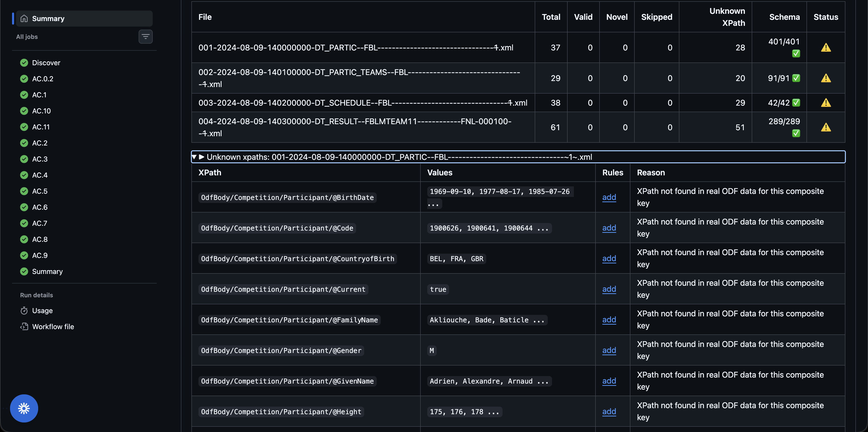The width and height of the screenshot is (868, 432).
Task: Click the green check icon beside AC.1
Action: (24, 95)
